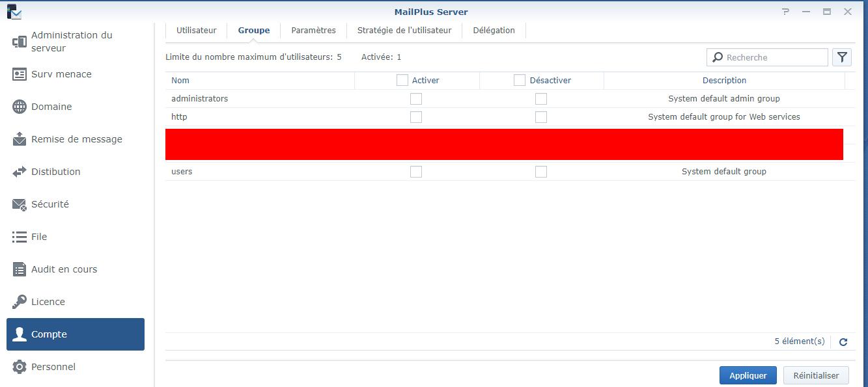Click 'System default group for Web services'
868x387 pixels.
724,117
